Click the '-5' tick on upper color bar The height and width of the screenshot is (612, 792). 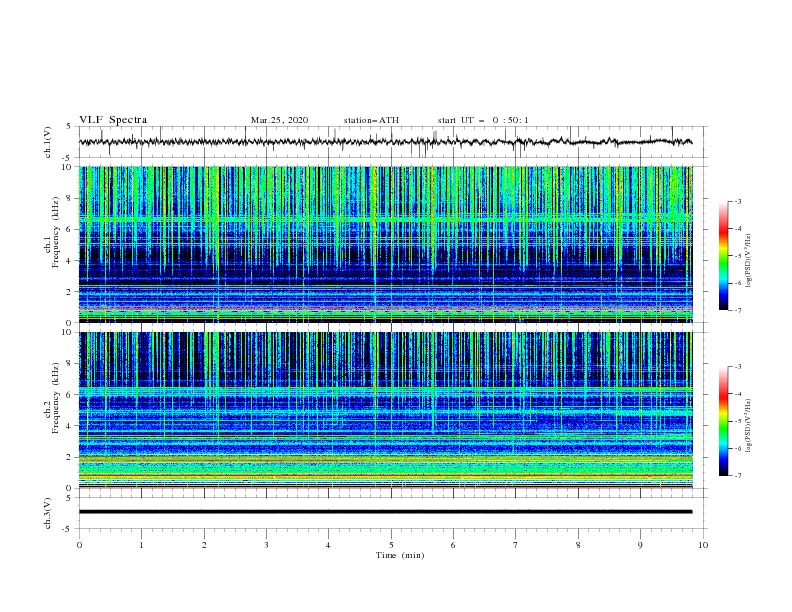tap(738, 256)
